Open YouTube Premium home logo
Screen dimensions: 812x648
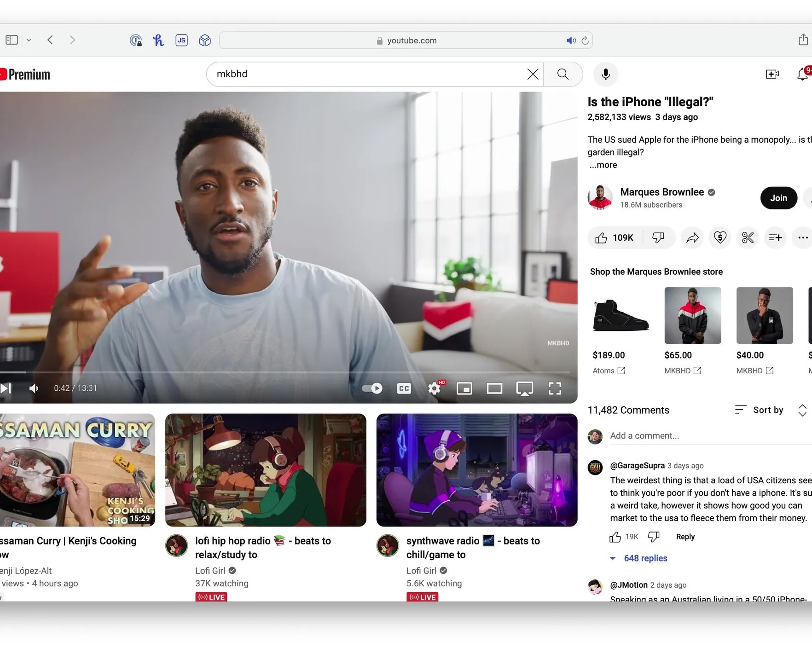pos(25,74)
